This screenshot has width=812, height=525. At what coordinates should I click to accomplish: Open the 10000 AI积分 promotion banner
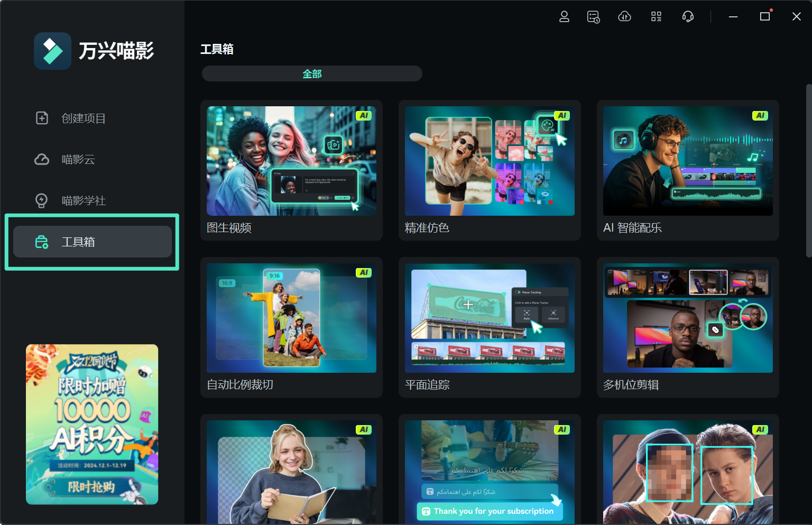point(91,423)
